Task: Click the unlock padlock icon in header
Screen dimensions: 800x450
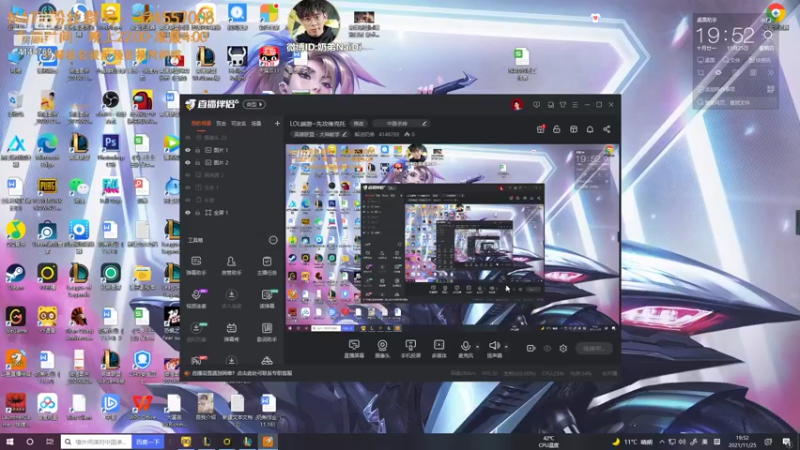Action: pos(557,130)
